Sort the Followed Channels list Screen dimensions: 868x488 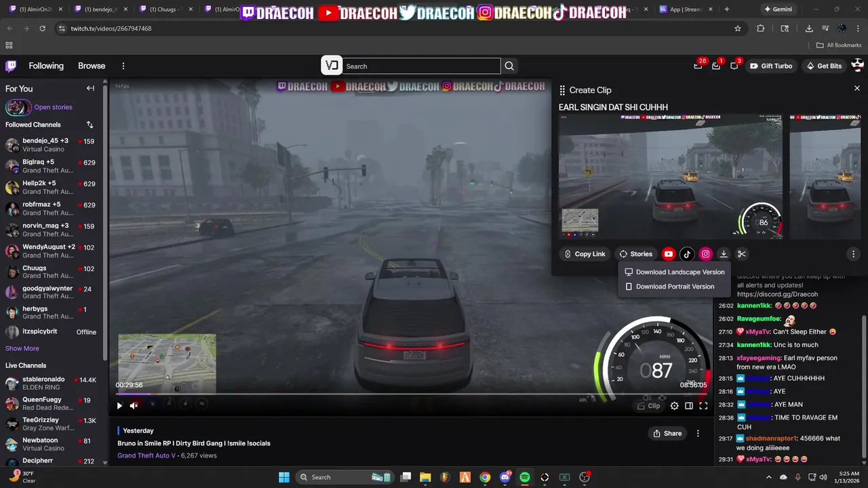(90, 125)
